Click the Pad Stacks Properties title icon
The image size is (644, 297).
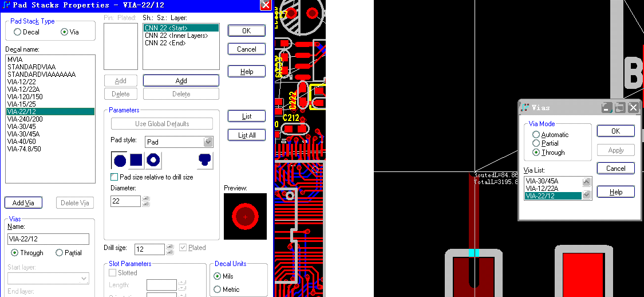tap(6, 5)
